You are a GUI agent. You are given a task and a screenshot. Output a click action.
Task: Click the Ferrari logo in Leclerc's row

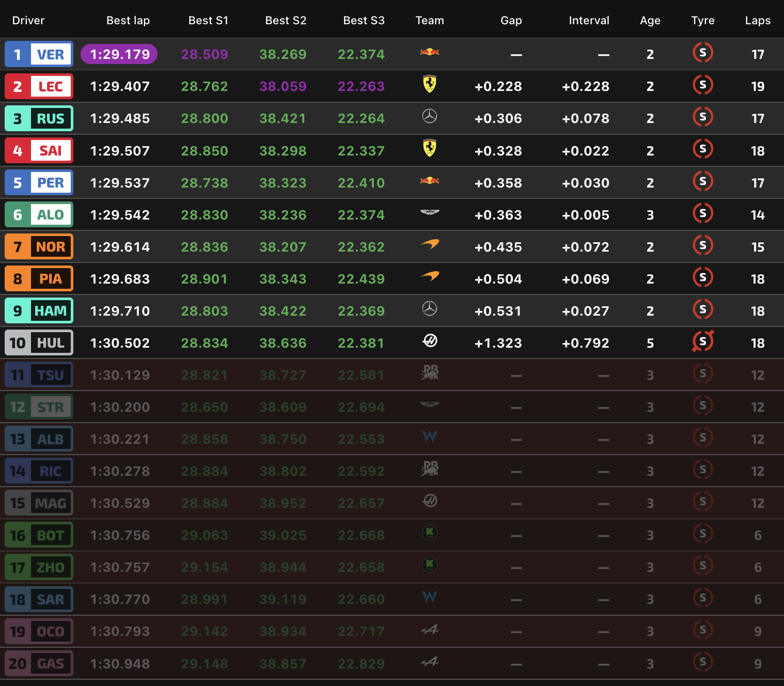click(429, 84)
